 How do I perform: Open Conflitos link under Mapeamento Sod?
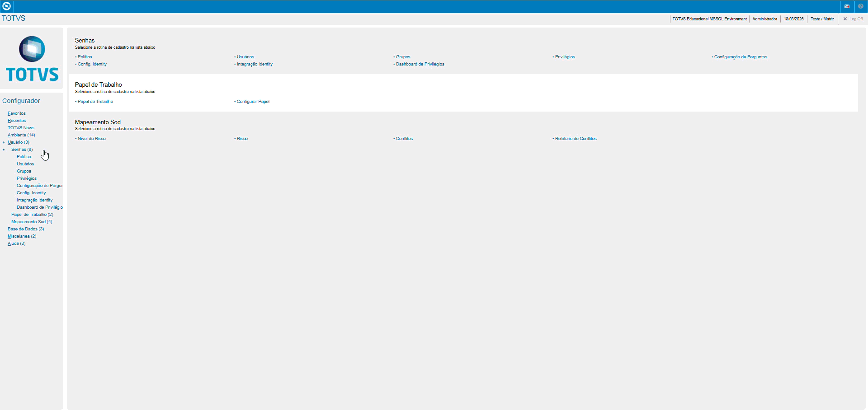coord(405,139)
